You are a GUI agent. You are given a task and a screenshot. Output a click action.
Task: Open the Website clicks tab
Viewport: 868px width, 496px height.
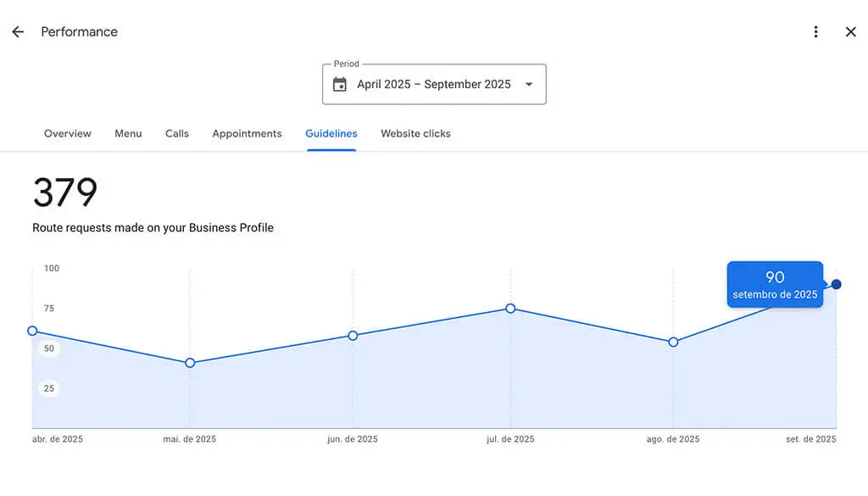415,134
